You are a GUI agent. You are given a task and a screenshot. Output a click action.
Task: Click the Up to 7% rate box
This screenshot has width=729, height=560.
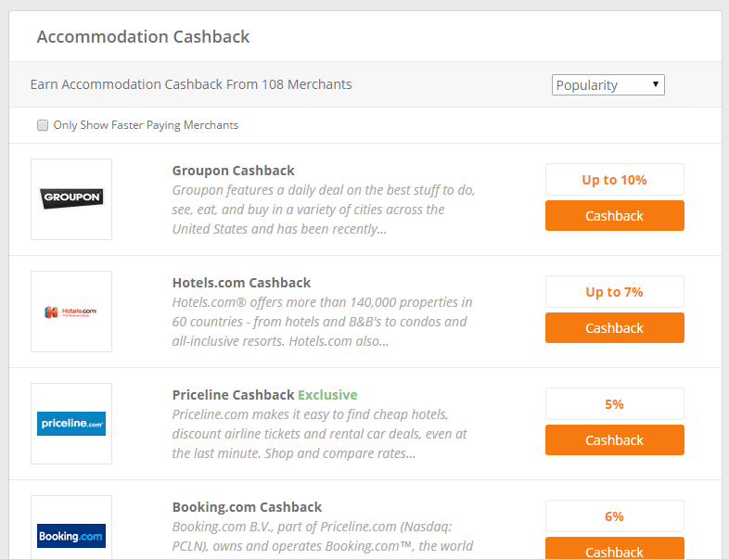[x=614, y=292]
